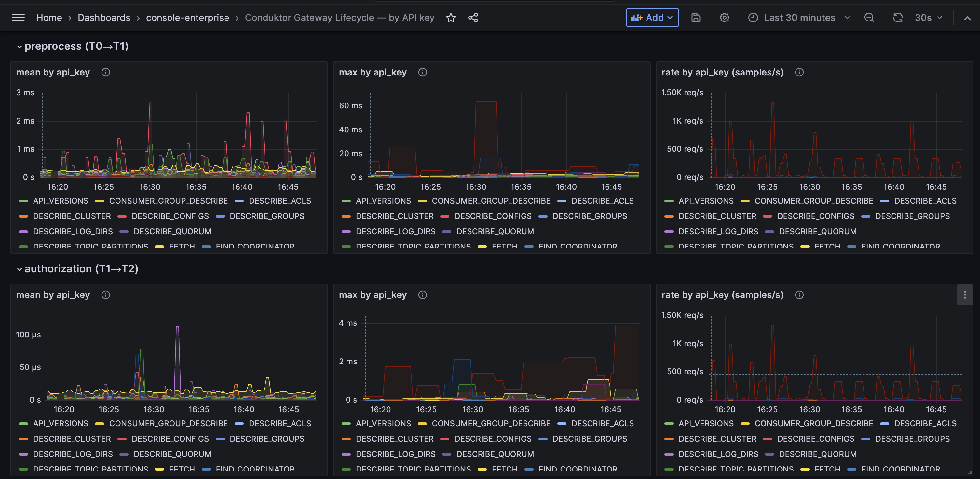Open the console-enterprise folder breadcrumb

coord(187,18)
